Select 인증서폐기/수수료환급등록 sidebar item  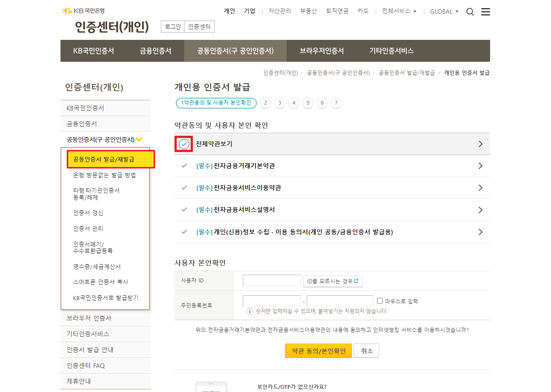(x=93, y=247)
